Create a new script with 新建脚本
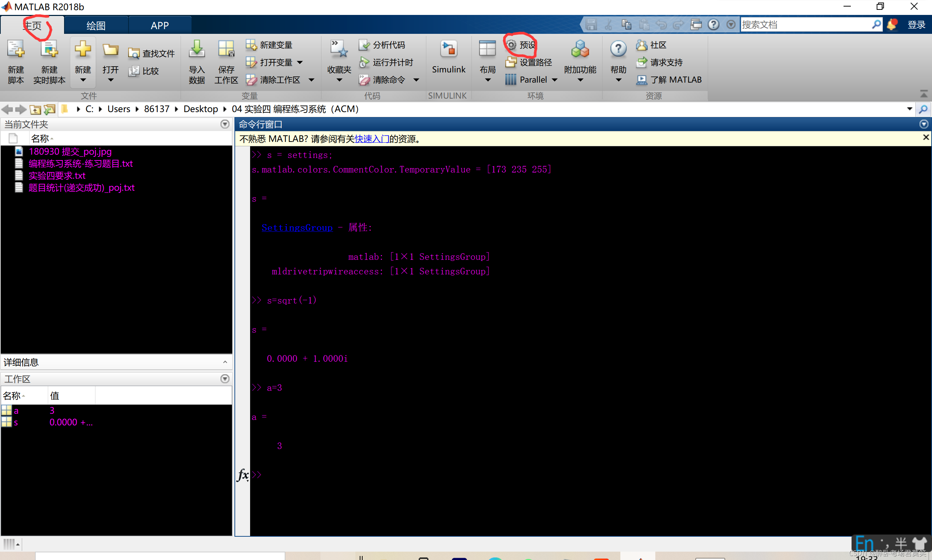The image size is (932, 560). [16, 62]
